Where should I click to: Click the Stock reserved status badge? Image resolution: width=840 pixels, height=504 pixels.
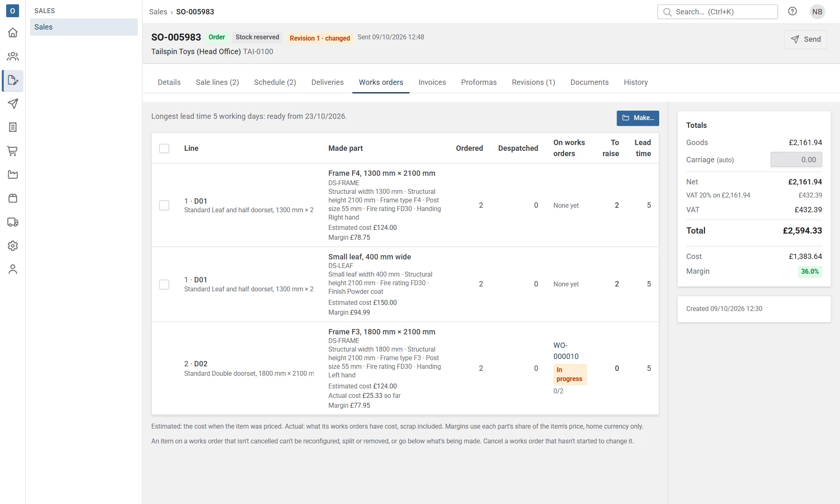click(257, 37)
